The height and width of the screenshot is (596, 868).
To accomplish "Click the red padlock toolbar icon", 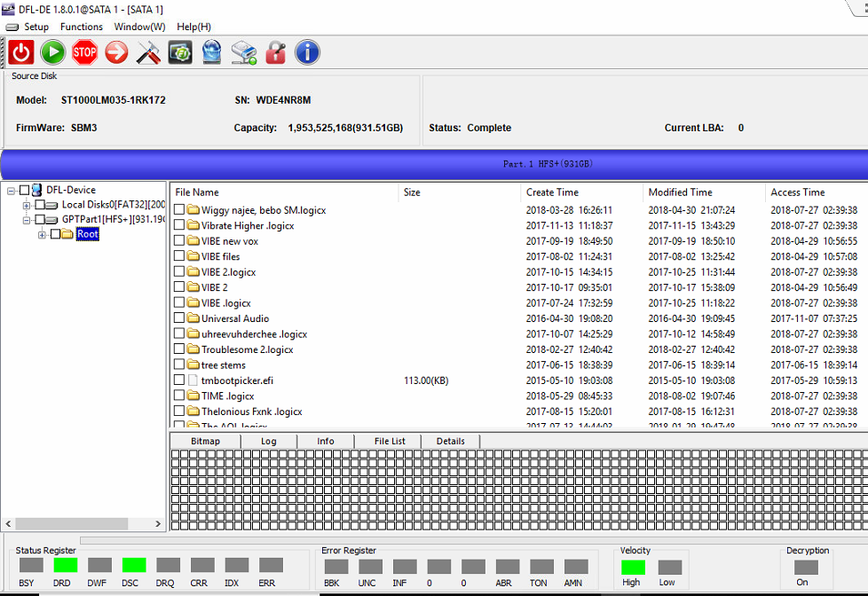I will 276,52.
